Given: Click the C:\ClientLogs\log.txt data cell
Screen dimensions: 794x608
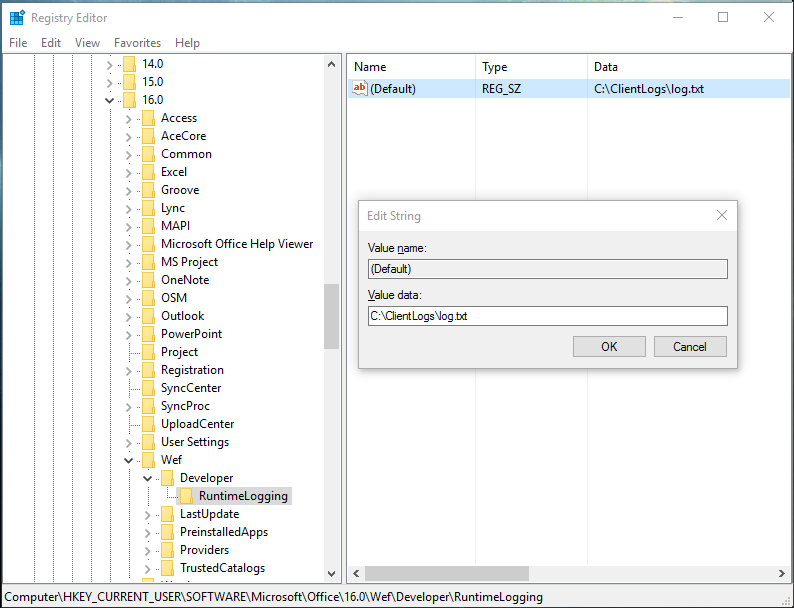Looking at the screenshot, I should 649,89.
